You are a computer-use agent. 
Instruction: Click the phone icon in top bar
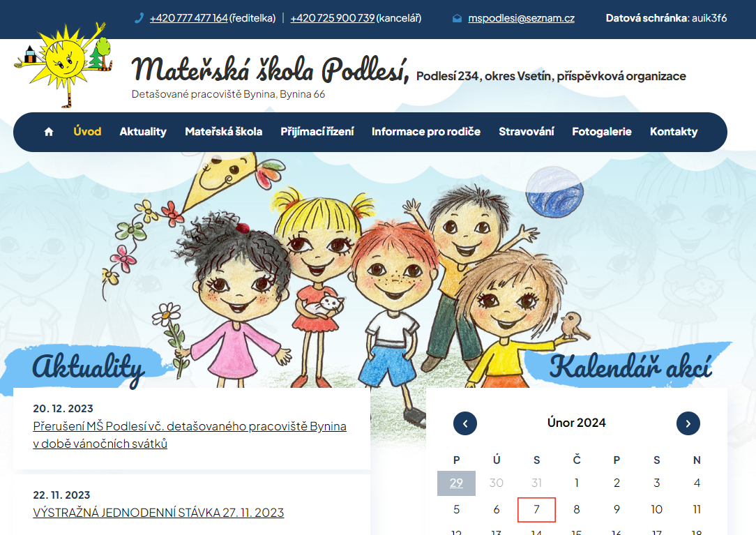(139, 18)
